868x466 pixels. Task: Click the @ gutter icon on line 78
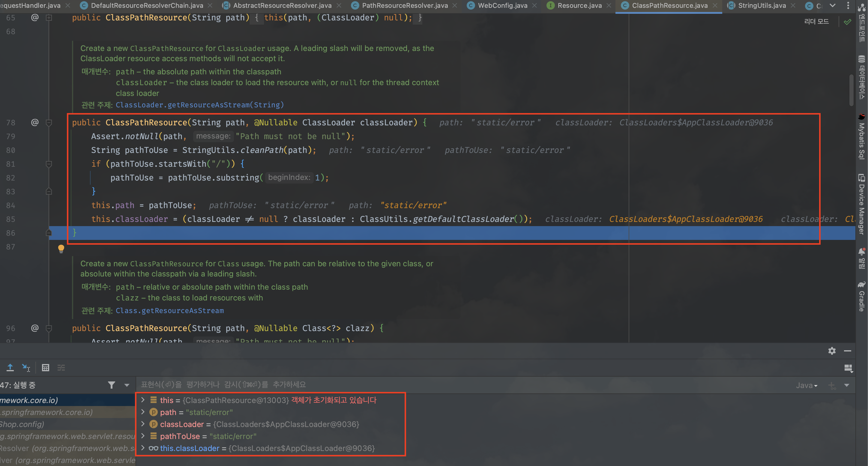click(35, 122)
